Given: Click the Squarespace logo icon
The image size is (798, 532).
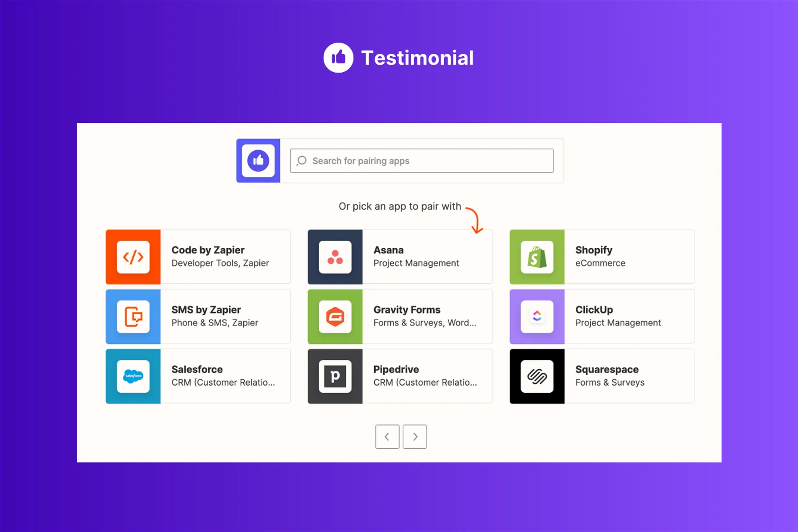Looking at the screenshot, I should 537,376.
